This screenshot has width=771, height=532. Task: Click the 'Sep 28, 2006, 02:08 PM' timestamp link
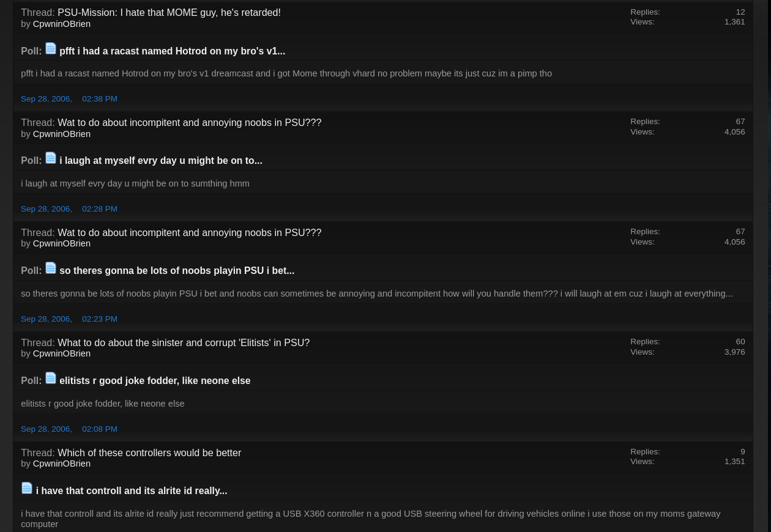click(69, 429)
